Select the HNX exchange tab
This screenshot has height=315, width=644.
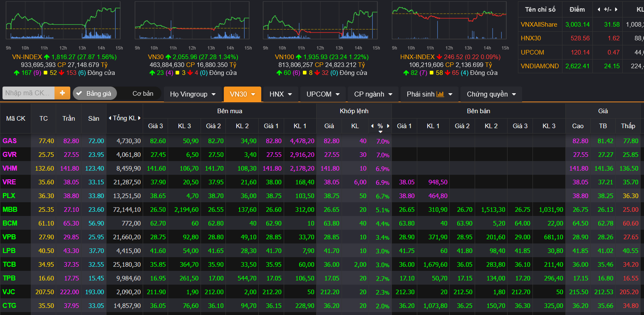281,94
